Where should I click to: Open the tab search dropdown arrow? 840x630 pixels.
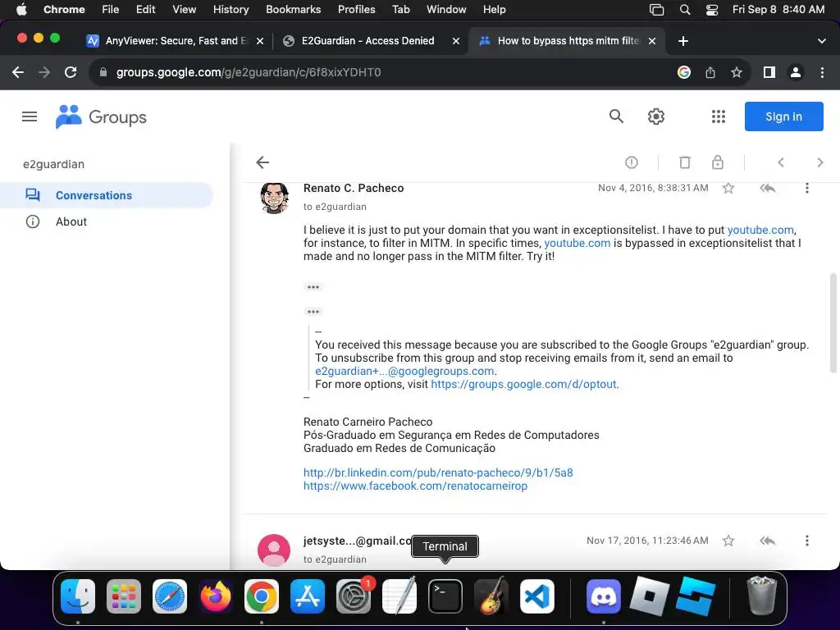pos(822,41)
